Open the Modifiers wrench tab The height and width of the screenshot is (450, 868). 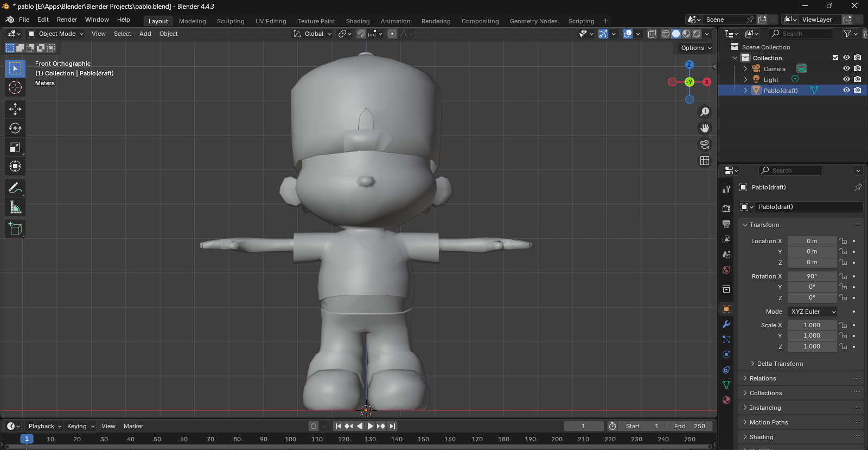pyautogui.click(x=726, y=324)
